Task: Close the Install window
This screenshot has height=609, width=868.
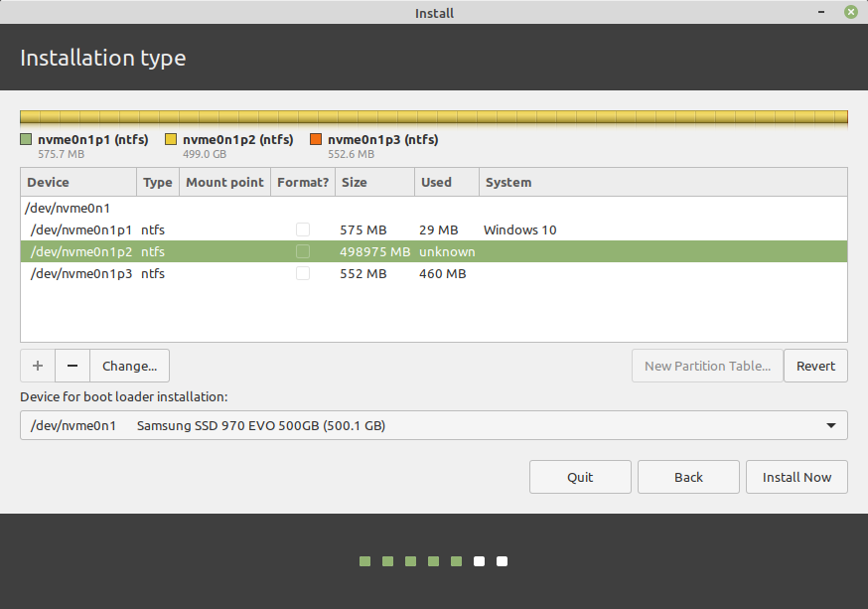Action: (851, 12)
